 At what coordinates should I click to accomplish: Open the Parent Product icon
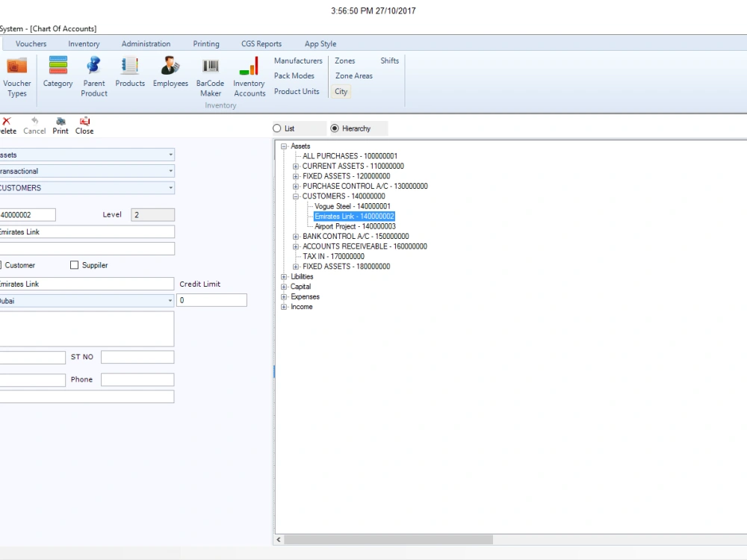tap(94, 76)
